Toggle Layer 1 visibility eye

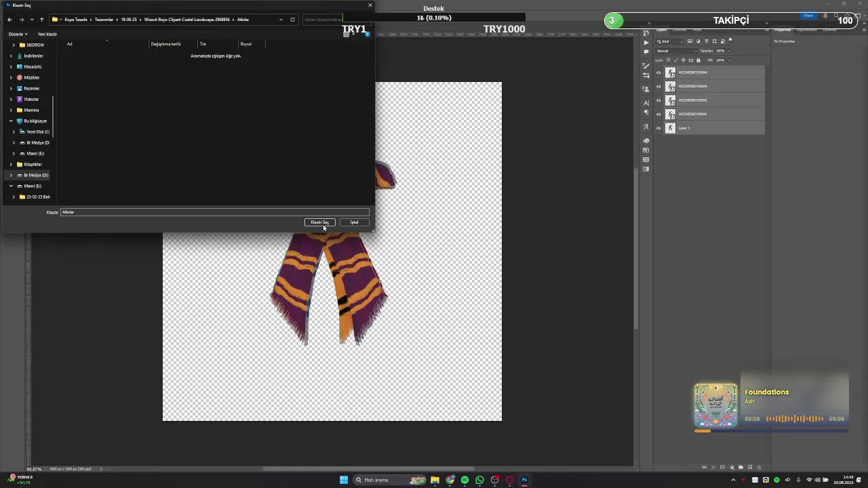[658, 128]
